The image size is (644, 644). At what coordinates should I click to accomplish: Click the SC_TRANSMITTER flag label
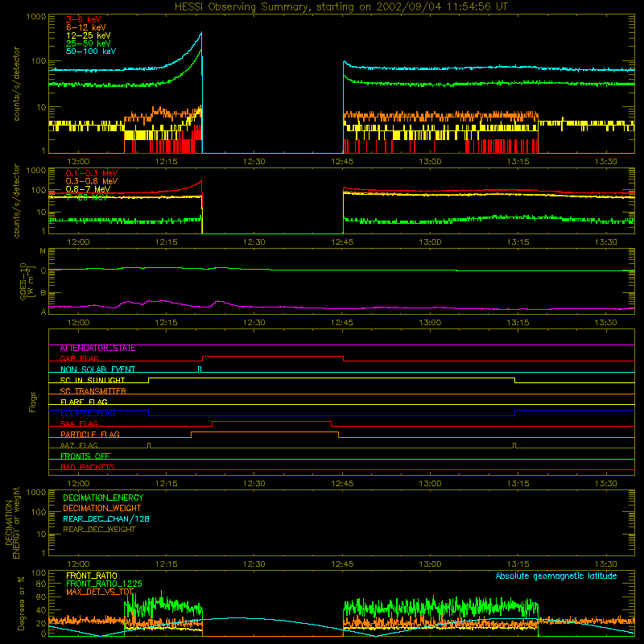click(x=93, y=391)
